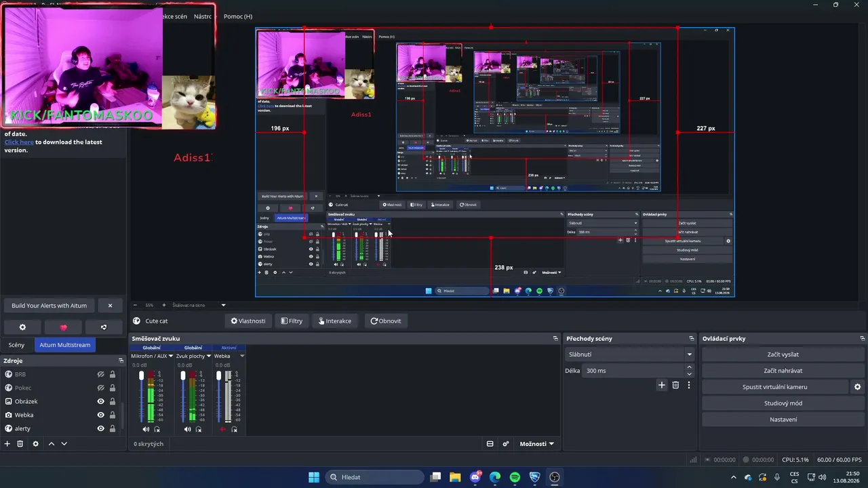Select the Webka source row

tap(62, 415)
